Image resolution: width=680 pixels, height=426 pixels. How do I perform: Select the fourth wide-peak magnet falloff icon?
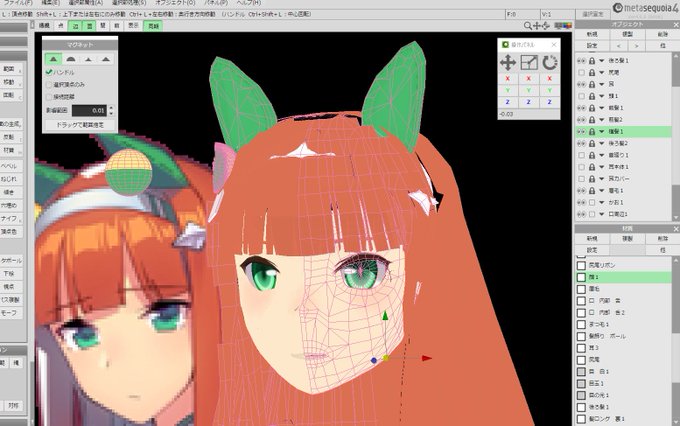106,59
